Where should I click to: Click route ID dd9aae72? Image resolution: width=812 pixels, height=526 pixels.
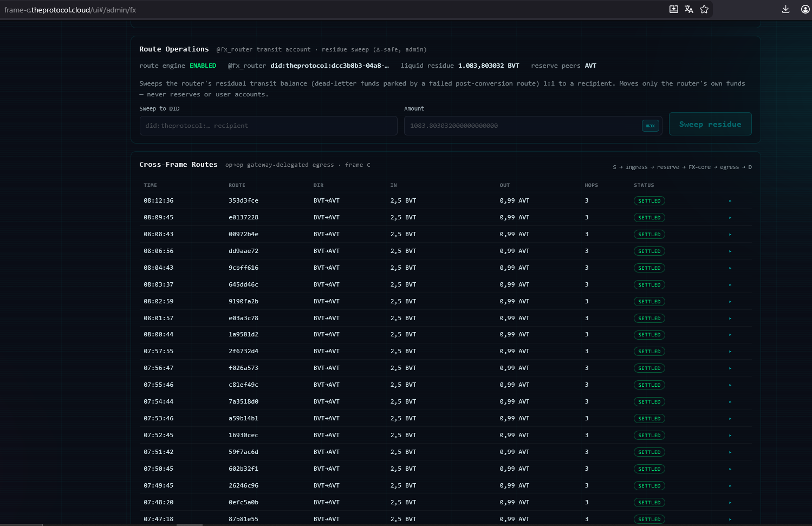click(243, 251)
